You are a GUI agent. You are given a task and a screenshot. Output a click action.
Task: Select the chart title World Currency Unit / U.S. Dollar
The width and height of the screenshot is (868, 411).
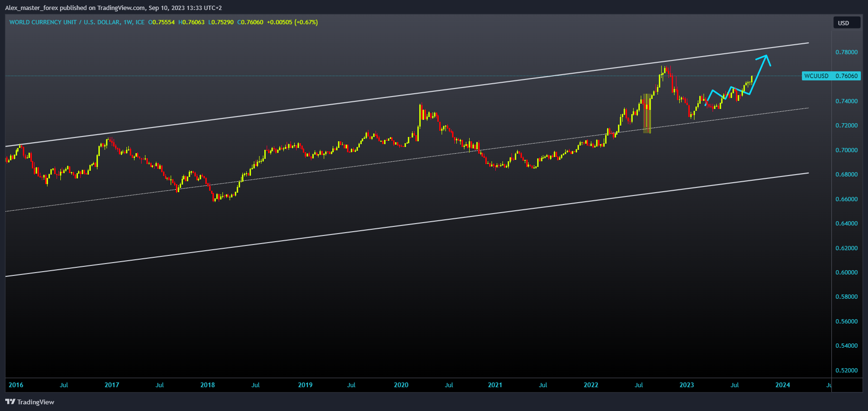coord(65,22)
